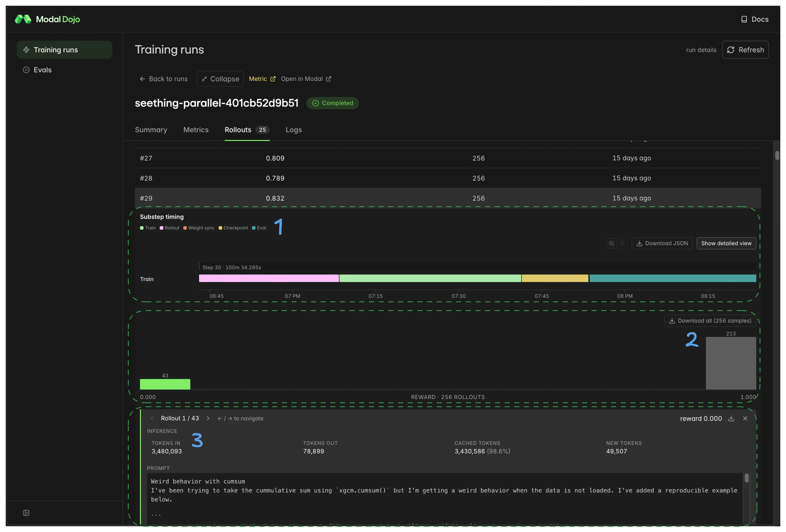Toggle Rollout legend item
Image resolution: width=786 pixels, height=532 pixels.
click(x=169, y=228)
